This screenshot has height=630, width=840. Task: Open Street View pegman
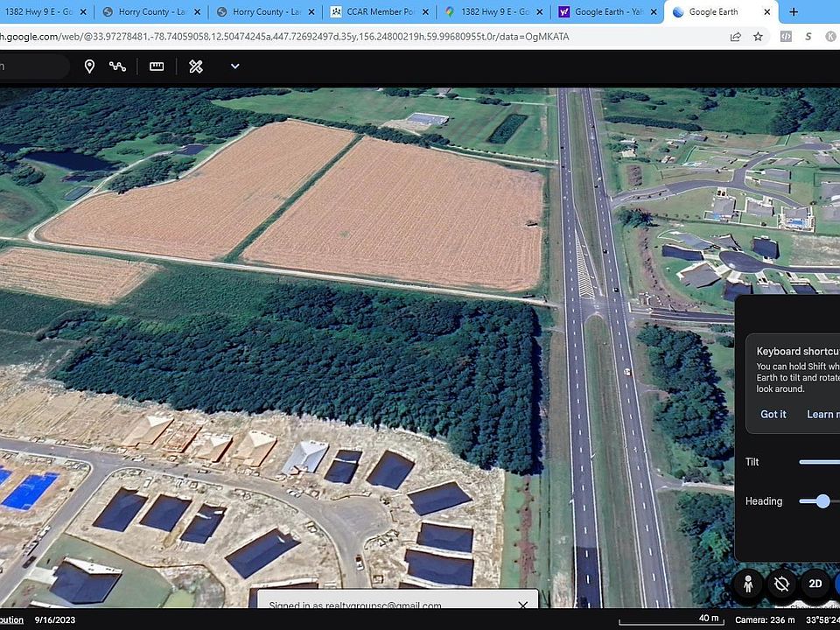(748, 584)
